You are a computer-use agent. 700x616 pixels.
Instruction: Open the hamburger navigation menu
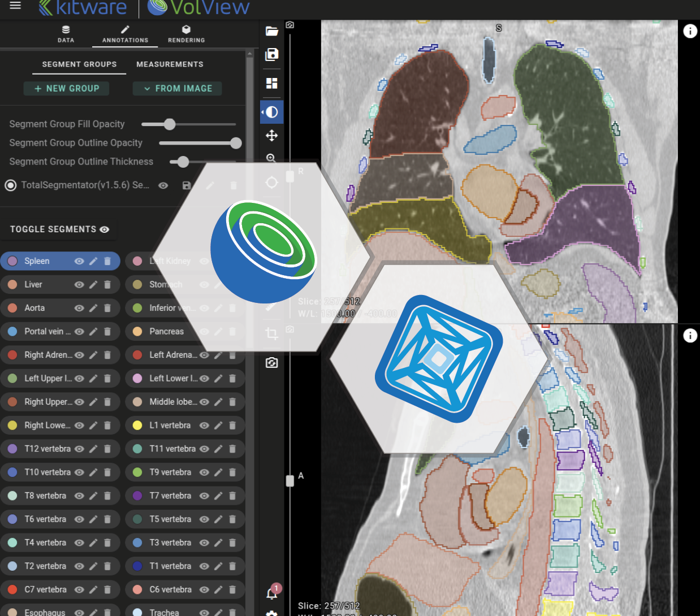[x=15, y=6]
